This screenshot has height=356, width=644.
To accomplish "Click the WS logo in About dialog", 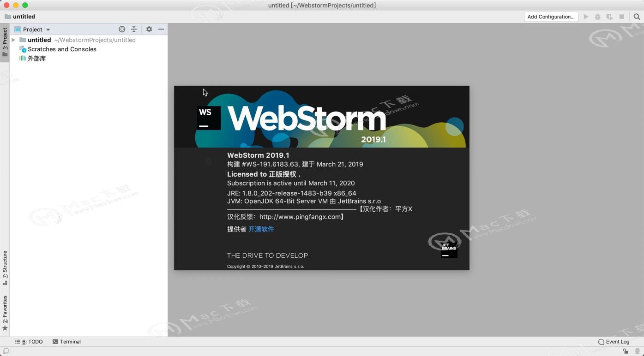I will coord(209,118).
